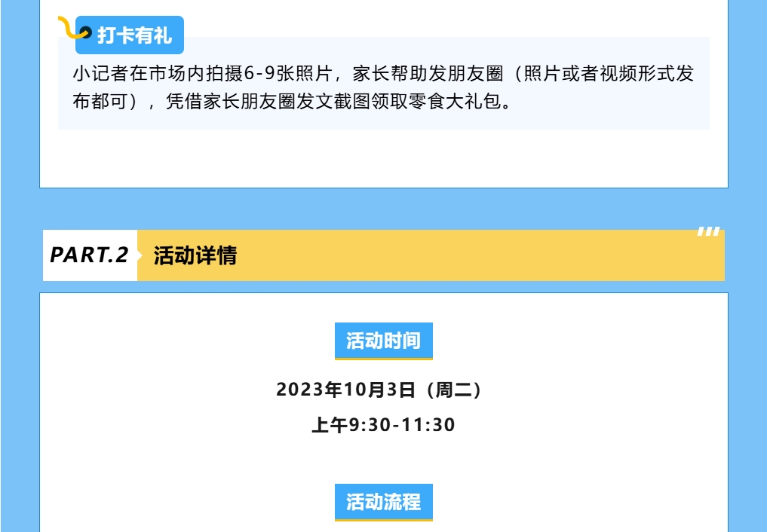Click the yellow squiggle icon beside 打卡有礼
This screenshot has height=532, width=767.
click(x=72, y=27)
